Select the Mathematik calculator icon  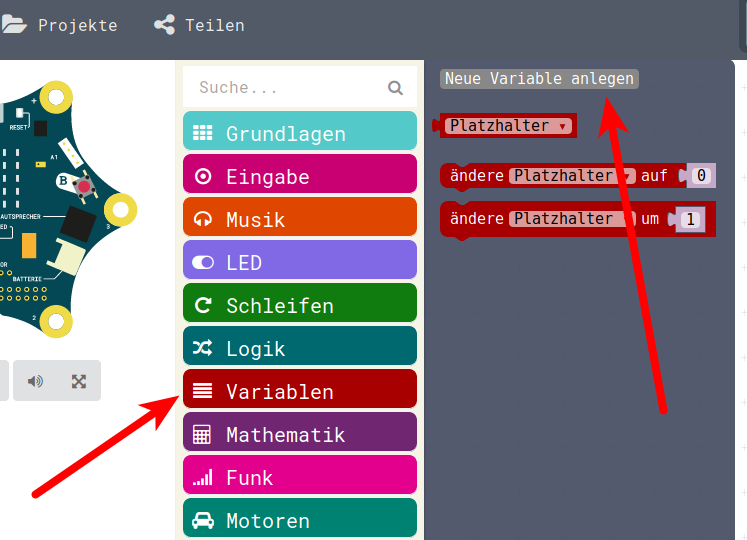pos(202,435)
